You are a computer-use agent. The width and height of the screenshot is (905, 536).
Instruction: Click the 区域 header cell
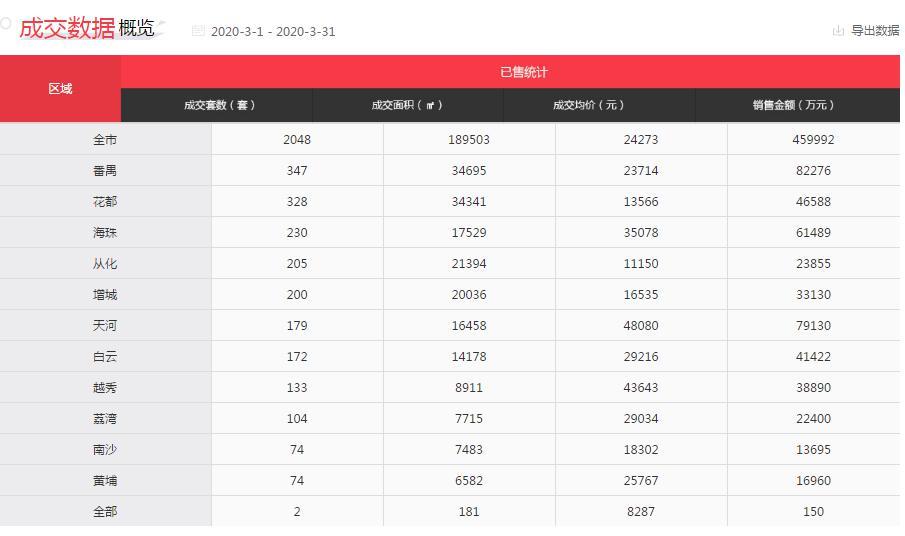point(60,89)
